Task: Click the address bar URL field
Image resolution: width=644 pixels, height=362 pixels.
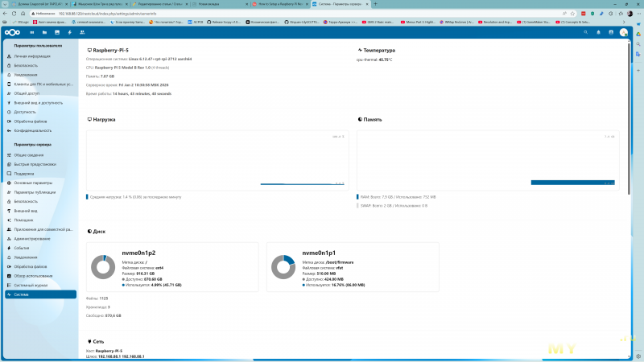Action: 242,13
